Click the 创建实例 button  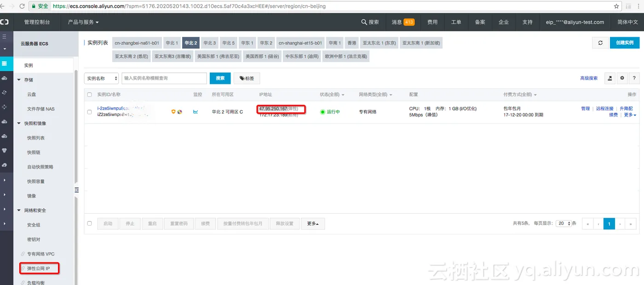[x=625, y=43]
